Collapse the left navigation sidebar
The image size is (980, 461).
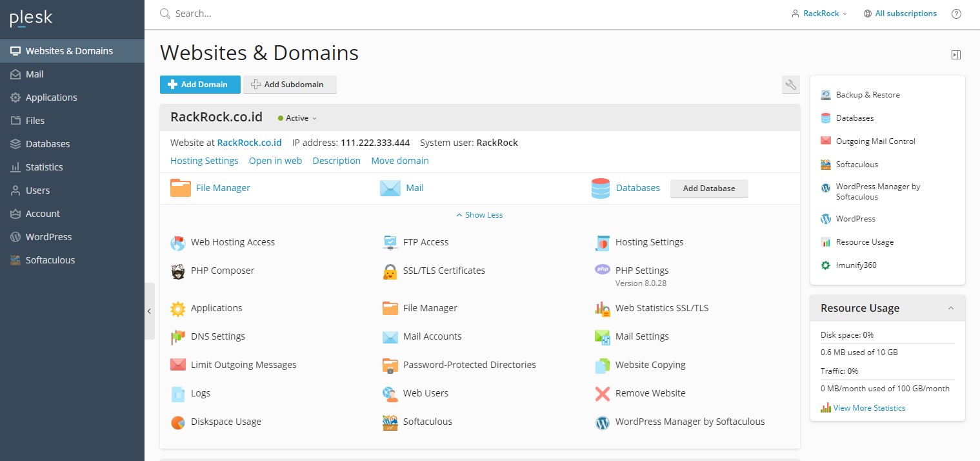[x=150, y=311]
